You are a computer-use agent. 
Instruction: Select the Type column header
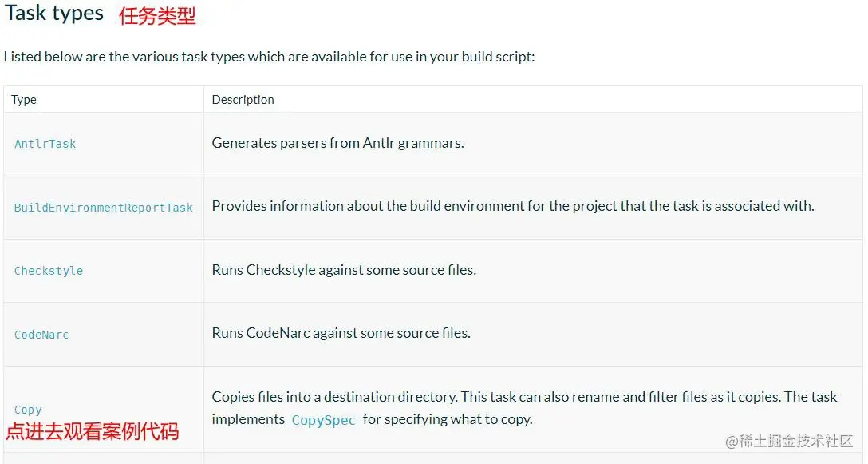pos(24,100)
